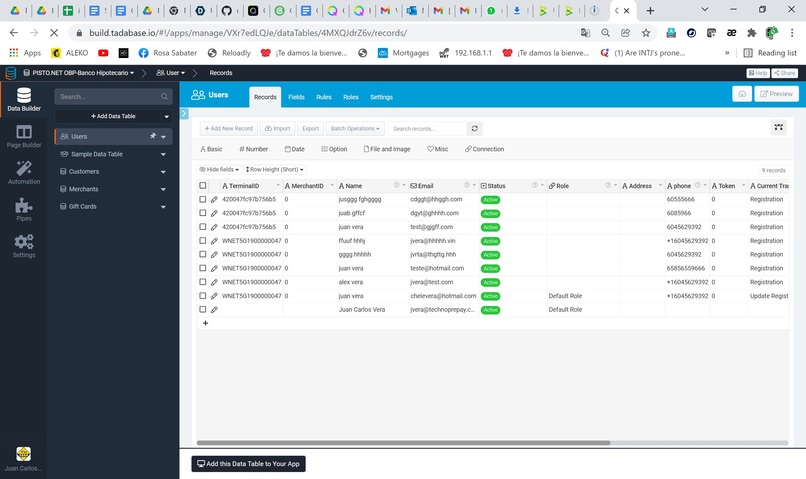Open the Help button in header

[x=758, y=73]
